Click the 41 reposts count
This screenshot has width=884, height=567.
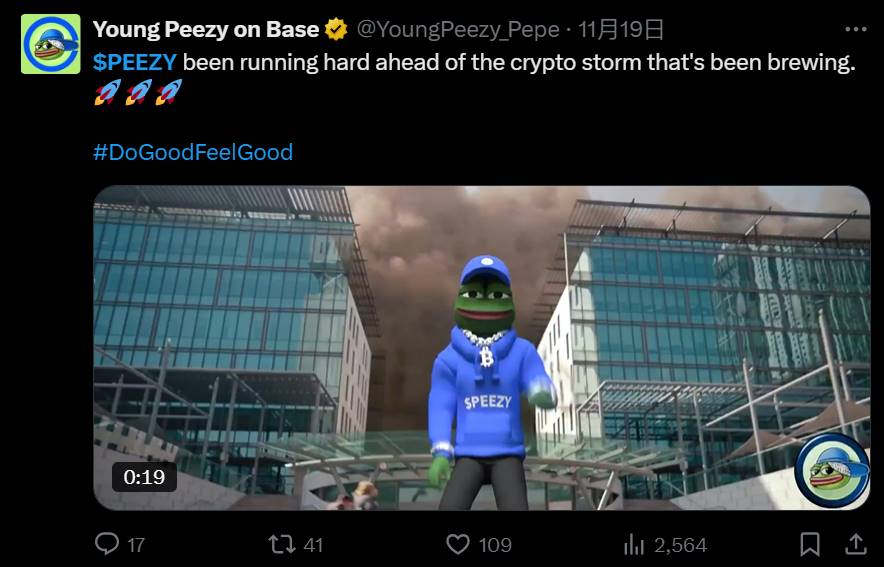pos(313,545)
